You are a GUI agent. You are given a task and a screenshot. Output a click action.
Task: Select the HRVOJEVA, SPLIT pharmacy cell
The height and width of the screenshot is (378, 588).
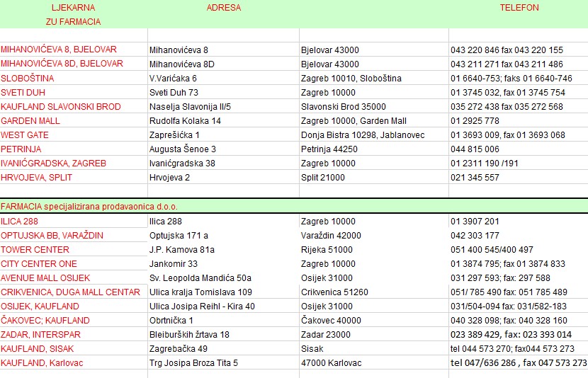coord(37,178)
